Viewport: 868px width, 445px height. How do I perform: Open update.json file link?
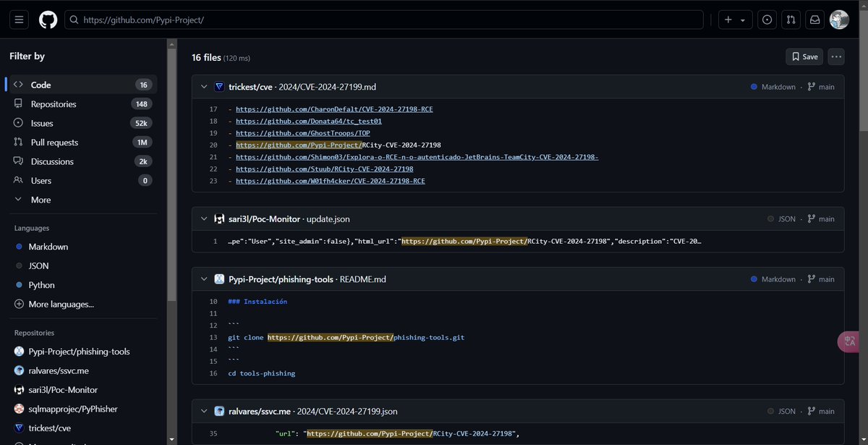point(328,219)
